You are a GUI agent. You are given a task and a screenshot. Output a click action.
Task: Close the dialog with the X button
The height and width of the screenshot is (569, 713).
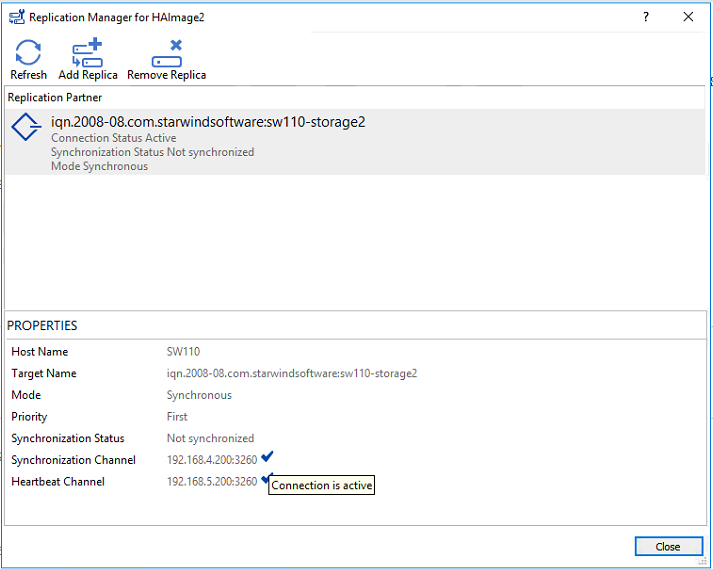click(x=688, y=17)
